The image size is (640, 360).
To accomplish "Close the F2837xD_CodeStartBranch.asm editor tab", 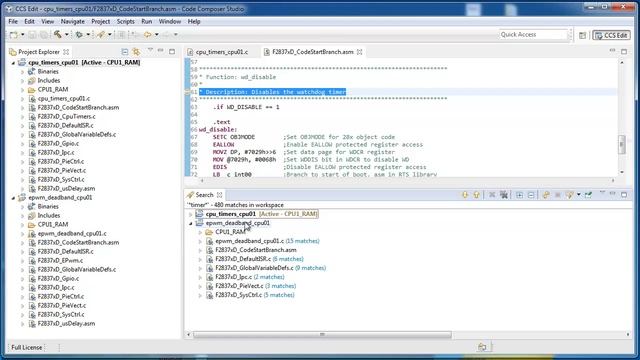I will 360,52.
